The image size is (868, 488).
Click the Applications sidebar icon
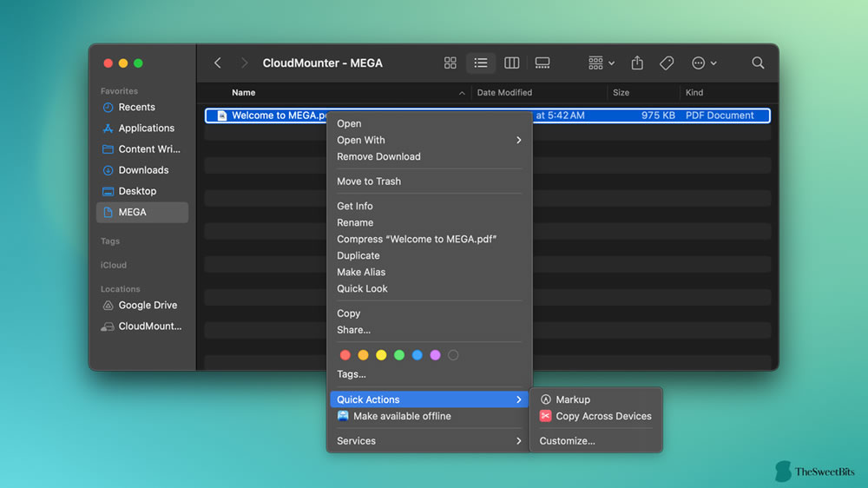pos(108,128)
